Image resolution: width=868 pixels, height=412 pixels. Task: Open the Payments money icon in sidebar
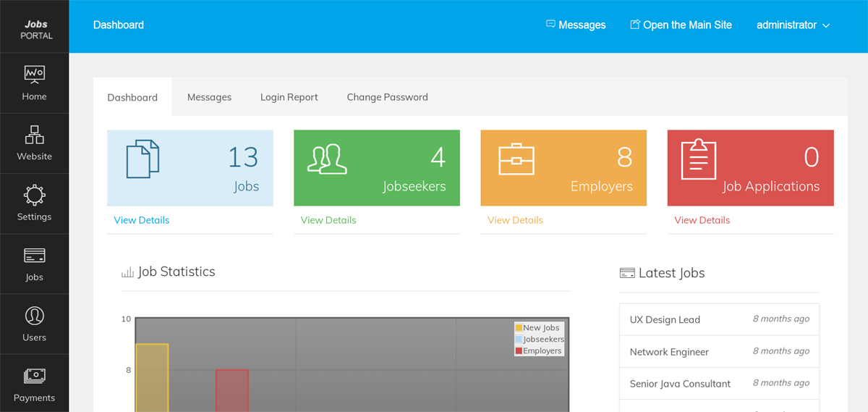pos(34,377)
